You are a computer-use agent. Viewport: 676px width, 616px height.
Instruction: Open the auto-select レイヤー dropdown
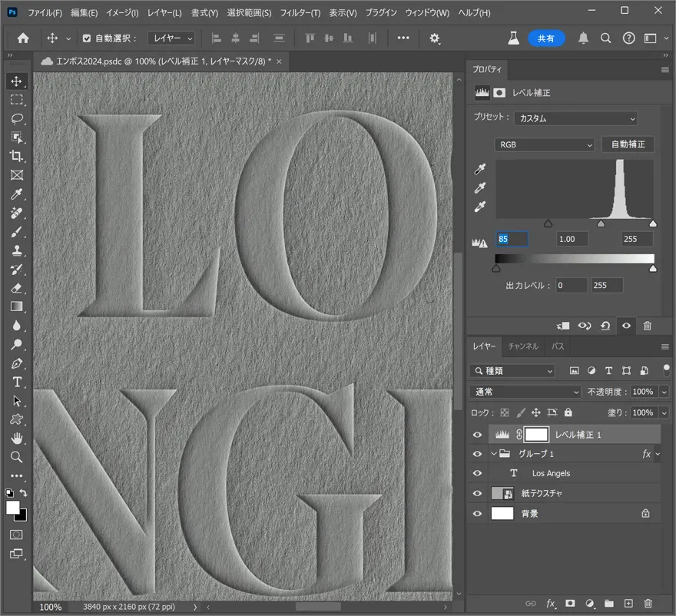point(171,38)
